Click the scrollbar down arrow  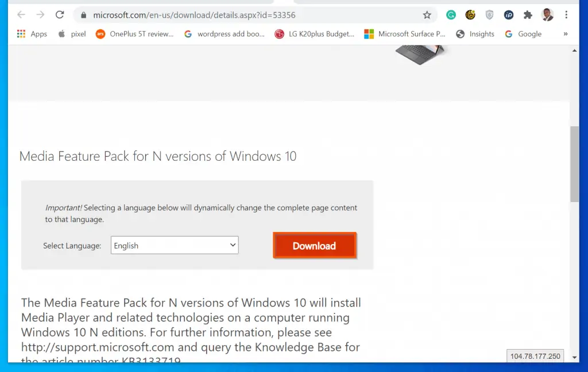click(574, 358)
